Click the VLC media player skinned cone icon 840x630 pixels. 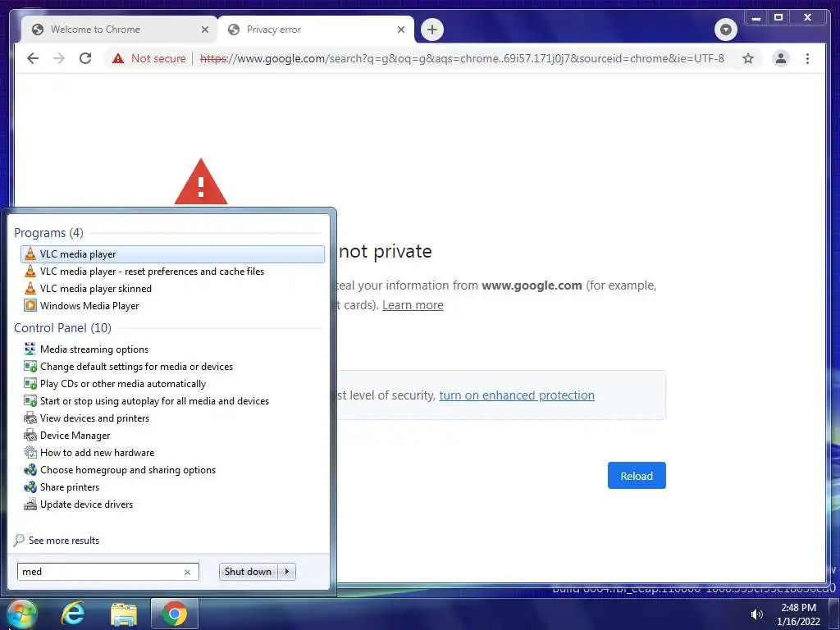[30, 288]
